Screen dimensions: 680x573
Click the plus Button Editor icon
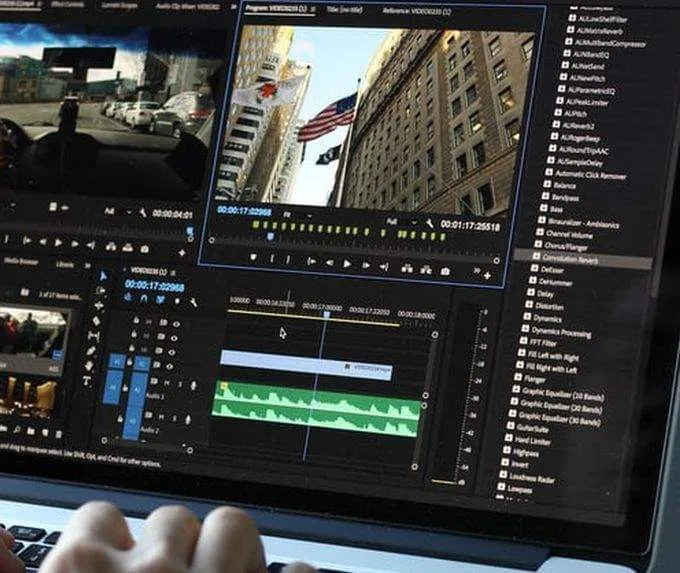[487, 274]
